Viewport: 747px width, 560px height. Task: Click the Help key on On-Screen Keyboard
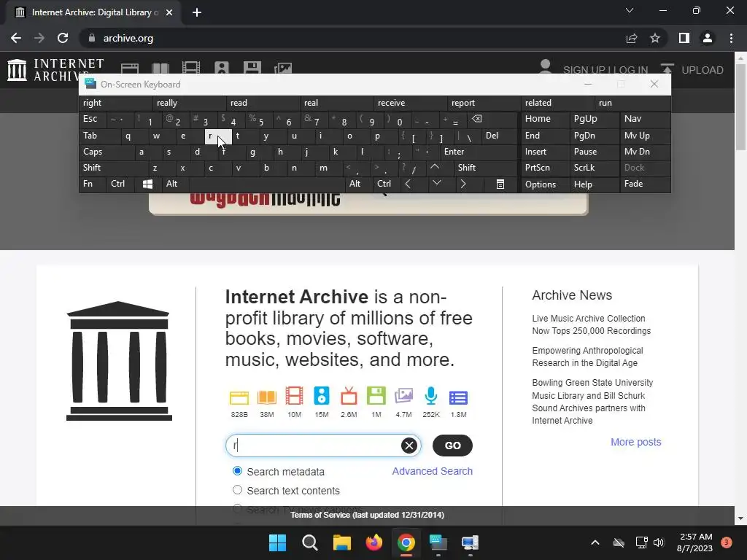[595, 184]
